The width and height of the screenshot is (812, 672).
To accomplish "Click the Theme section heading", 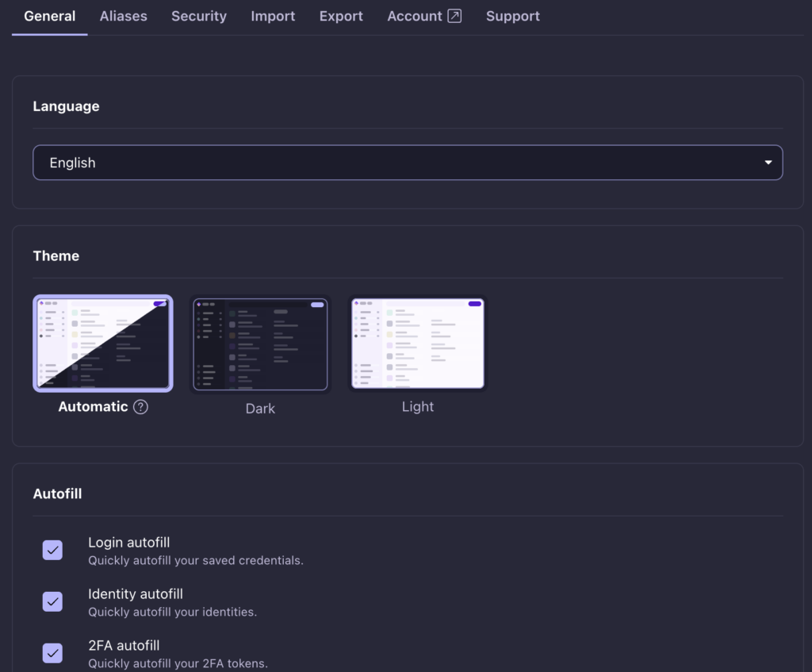I will [x=56, y=256].
